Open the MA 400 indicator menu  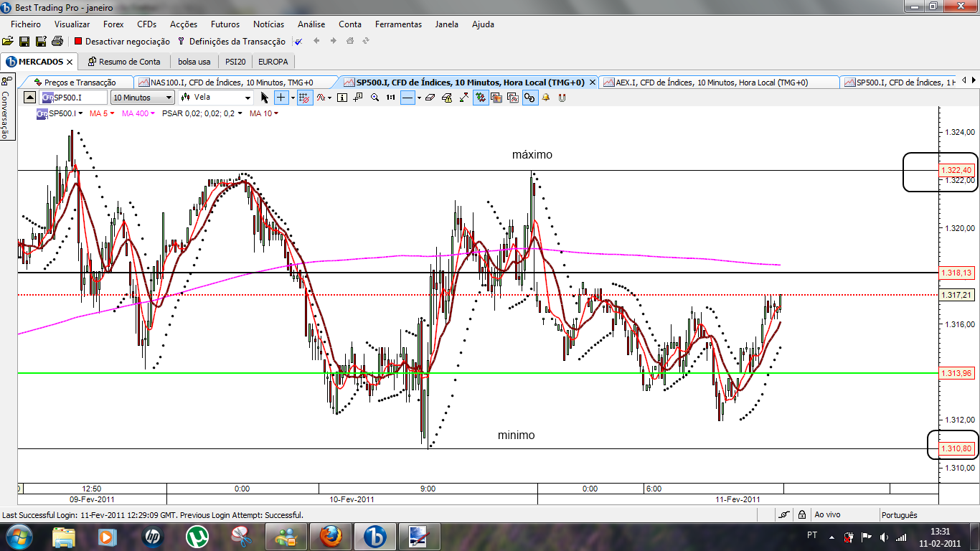click(138, 113)
